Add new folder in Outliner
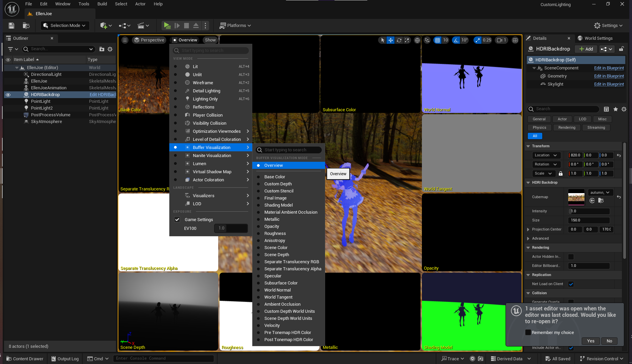The width and height of the screenshot is (632, 364). pyautogui.click(x=102, y=49)
